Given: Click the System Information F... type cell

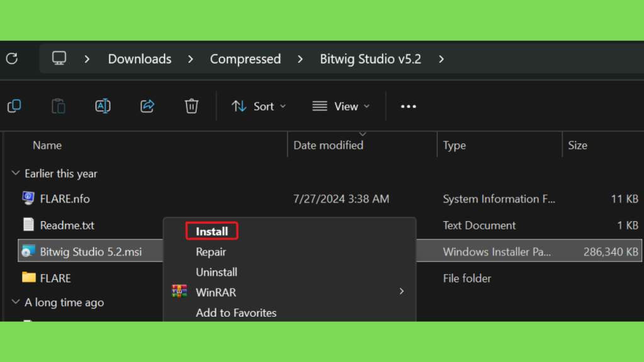Looking at the screenshot, I should [499, 199].
